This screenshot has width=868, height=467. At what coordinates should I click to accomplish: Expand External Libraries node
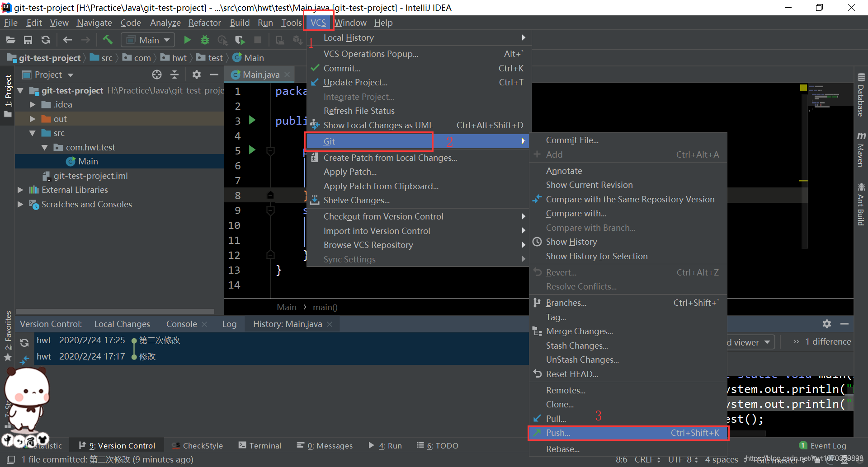[x=20, y=190]
